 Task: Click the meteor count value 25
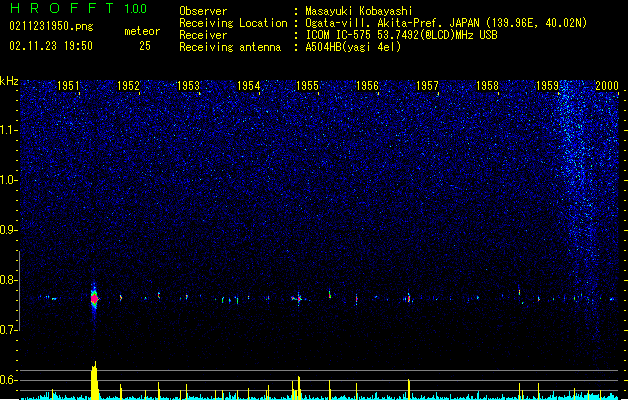click(145, 46)
